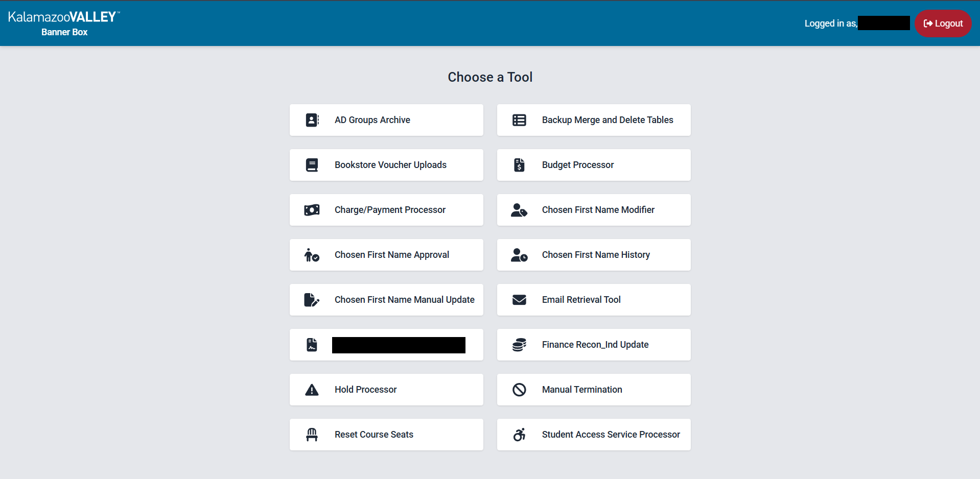980x479 pixels.
Task: Click the Student Access Service wheelchair icon
Action: click(x=519, y=435)
